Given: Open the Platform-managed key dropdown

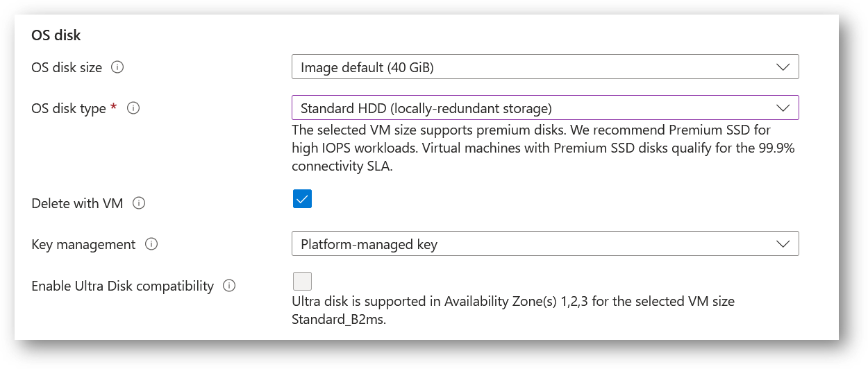Looking at the screenshot, I should 545,244.
